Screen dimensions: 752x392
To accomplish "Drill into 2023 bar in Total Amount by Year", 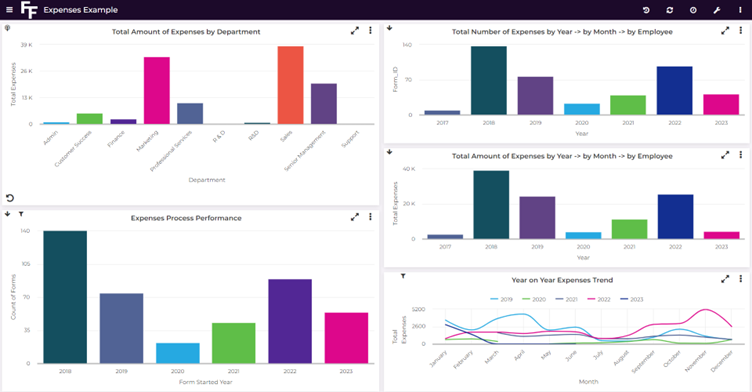I will [x=721, y=235].
